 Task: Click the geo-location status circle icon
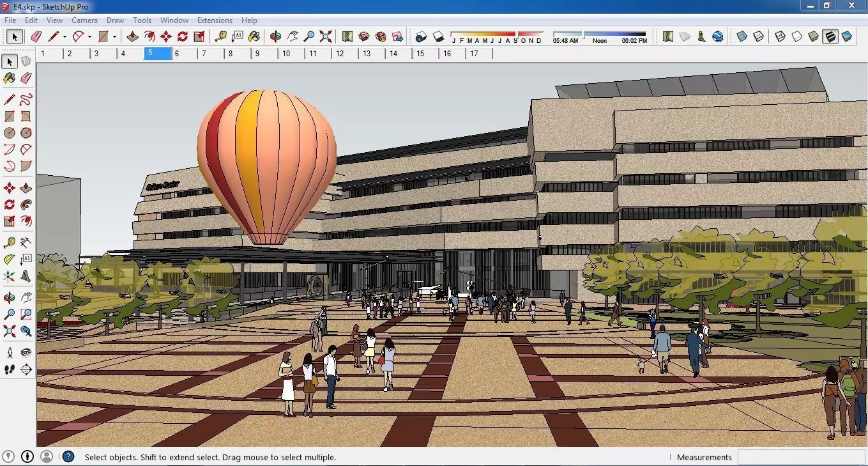(8, 456)
